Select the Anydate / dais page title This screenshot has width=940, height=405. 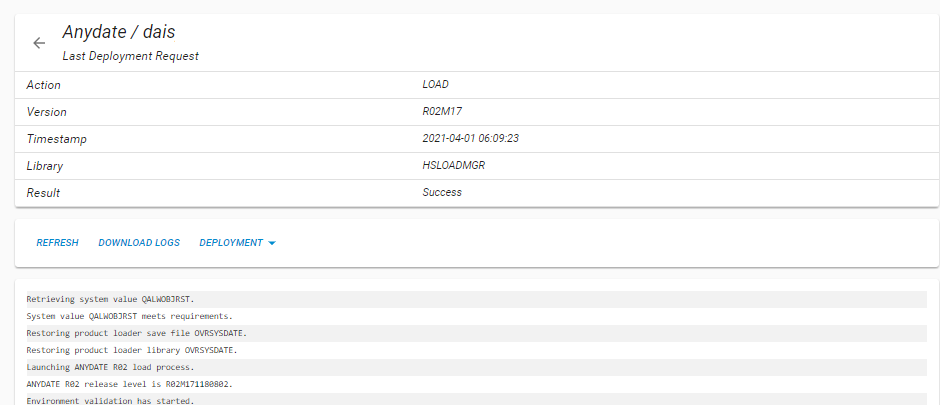[x=119, y=32]
